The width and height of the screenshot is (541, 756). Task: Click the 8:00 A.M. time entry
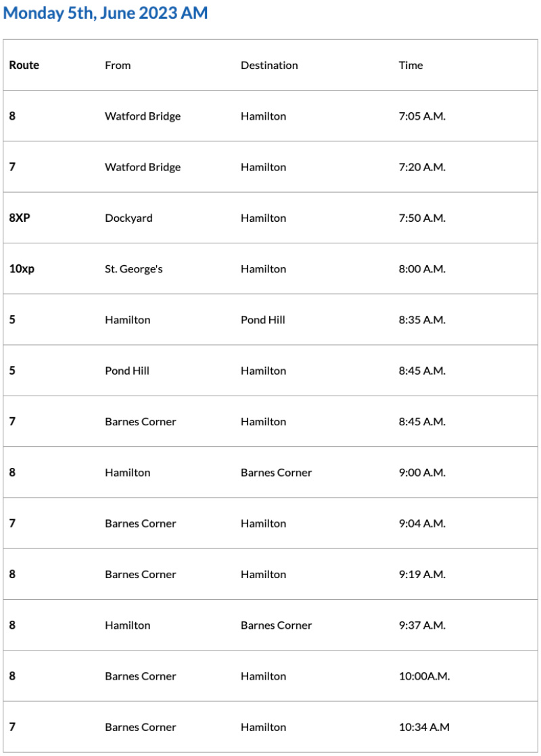click(x=422, y=269)
